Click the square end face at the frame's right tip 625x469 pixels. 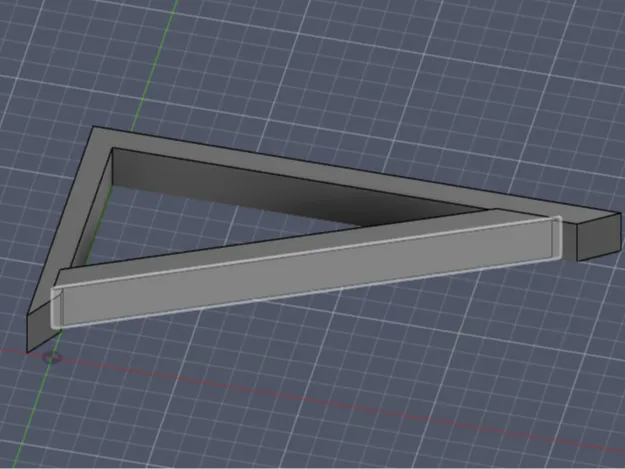click(x=599, y=237)
